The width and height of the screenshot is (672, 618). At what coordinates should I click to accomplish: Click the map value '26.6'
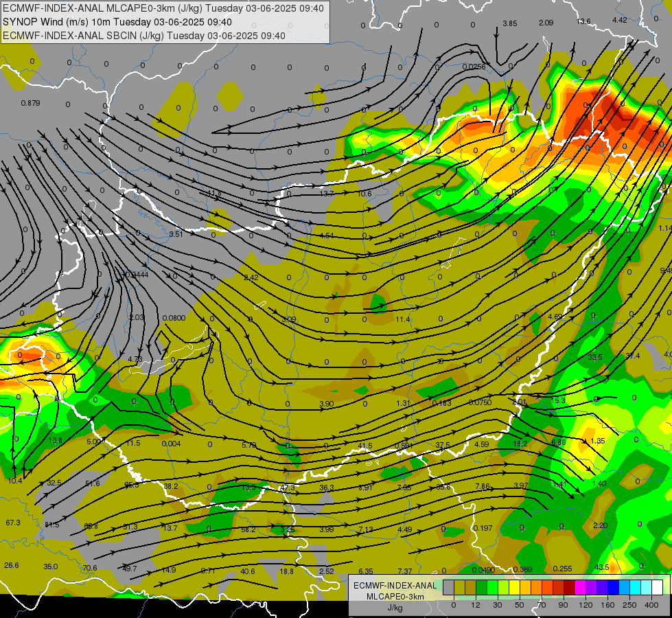[12, 565]
